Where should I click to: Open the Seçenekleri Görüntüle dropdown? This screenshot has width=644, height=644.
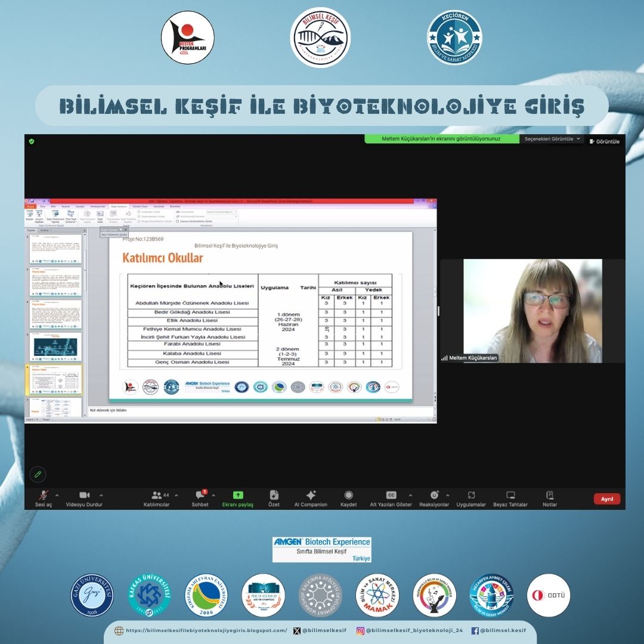[552, 139]
